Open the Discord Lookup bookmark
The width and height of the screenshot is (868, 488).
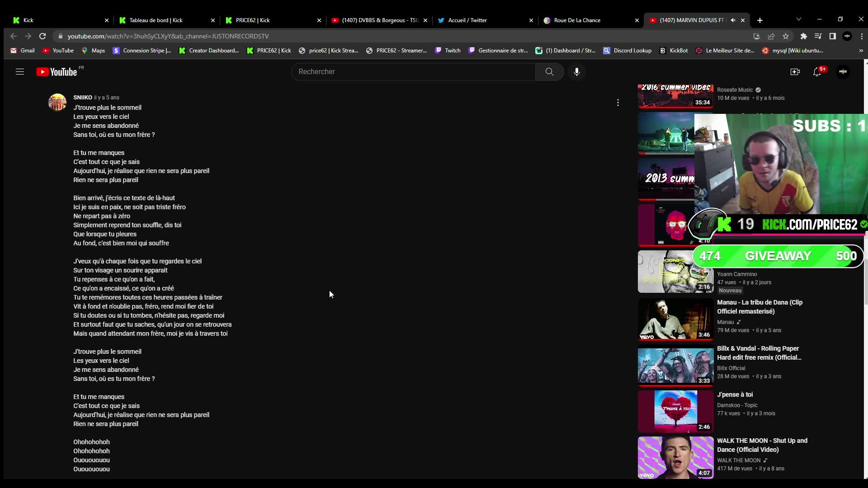click(627, 51)
